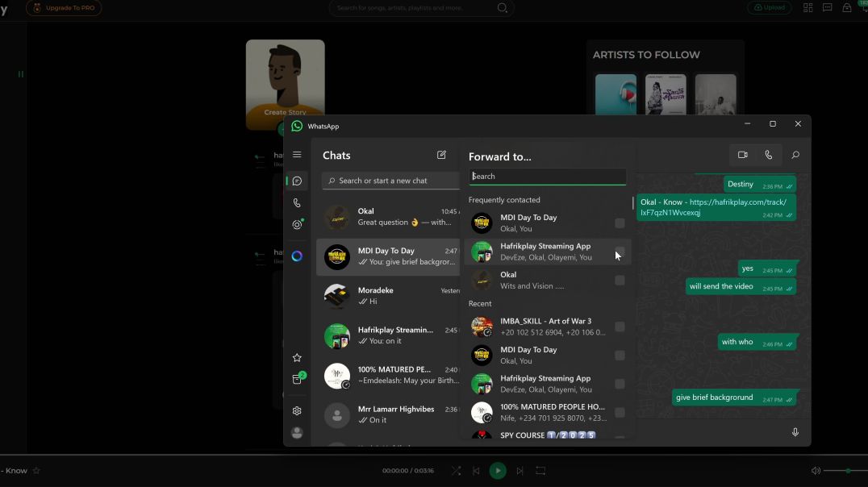This screenshot has height=487, width=868.
Task: Search within the open chat
Action: (795, 155)
